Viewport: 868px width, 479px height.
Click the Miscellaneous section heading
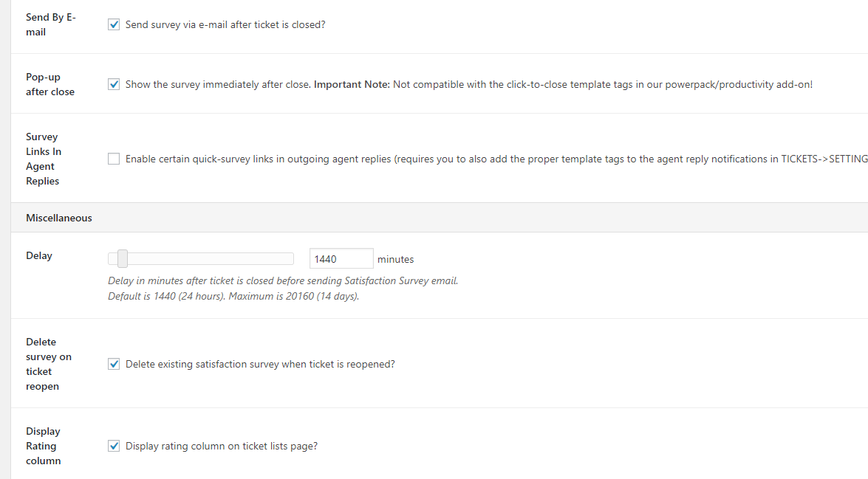click(58, 218)
